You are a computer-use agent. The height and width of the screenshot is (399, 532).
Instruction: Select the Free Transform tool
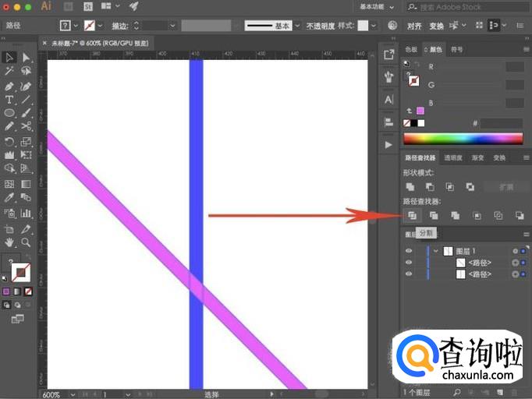tap(26, 155)
